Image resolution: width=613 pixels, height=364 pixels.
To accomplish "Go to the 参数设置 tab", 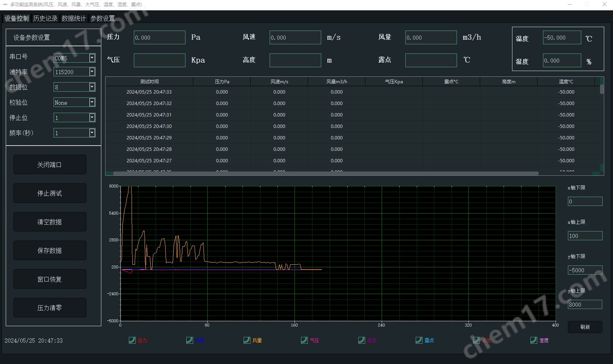I will pos(102,18).
